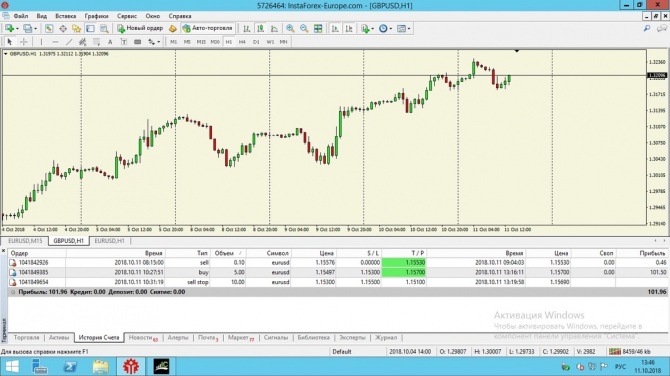Open the new chart dropdown arrow
The width and height of the screenshot is (670, 376).
click(17, 29)
